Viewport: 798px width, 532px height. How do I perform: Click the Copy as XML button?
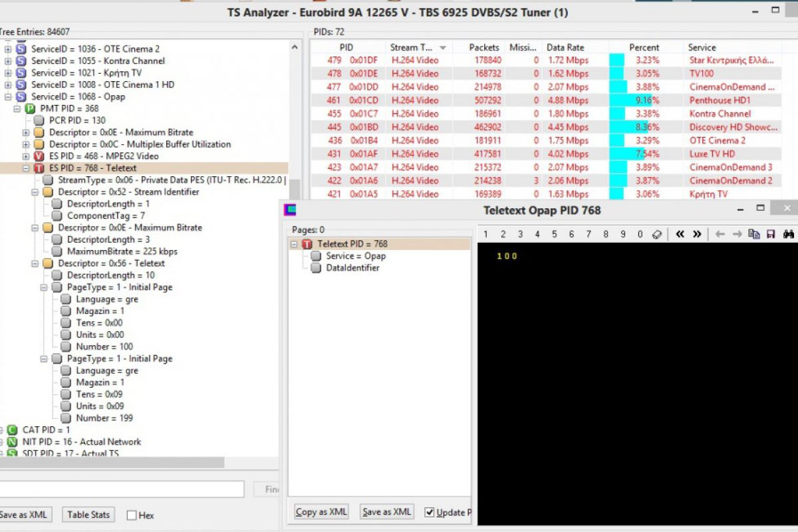click(322, 512)
